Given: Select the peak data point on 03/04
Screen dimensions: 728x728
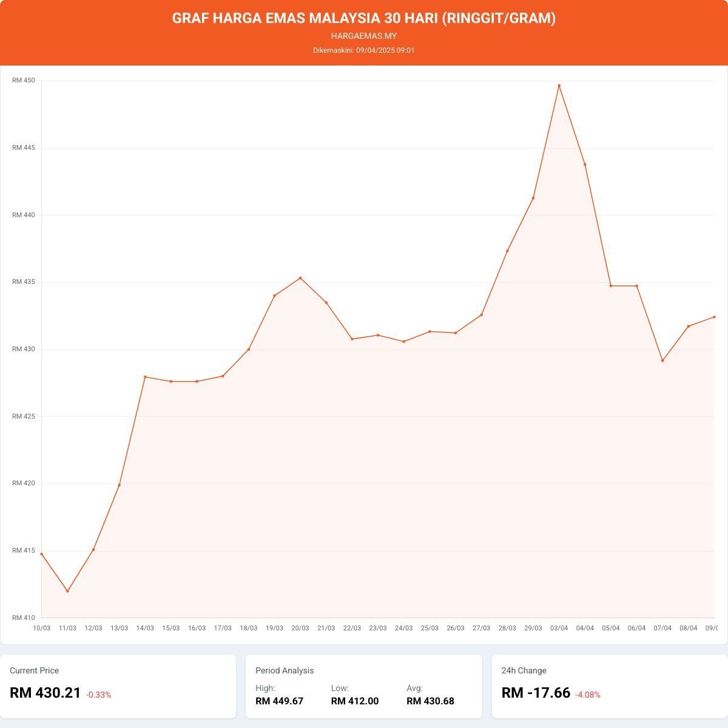Looking at the screenshot, I should coord(559,86).
